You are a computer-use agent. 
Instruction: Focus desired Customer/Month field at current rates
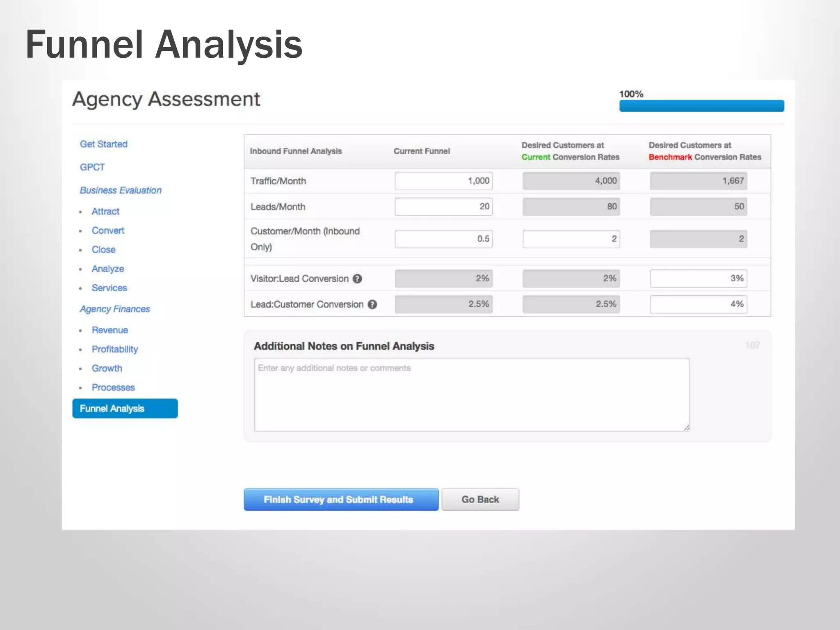click(x=571, y=239)
